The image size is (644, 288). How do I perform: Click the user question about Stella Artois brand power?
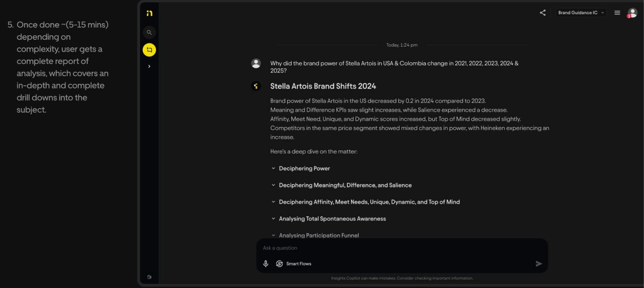[394, 67]
